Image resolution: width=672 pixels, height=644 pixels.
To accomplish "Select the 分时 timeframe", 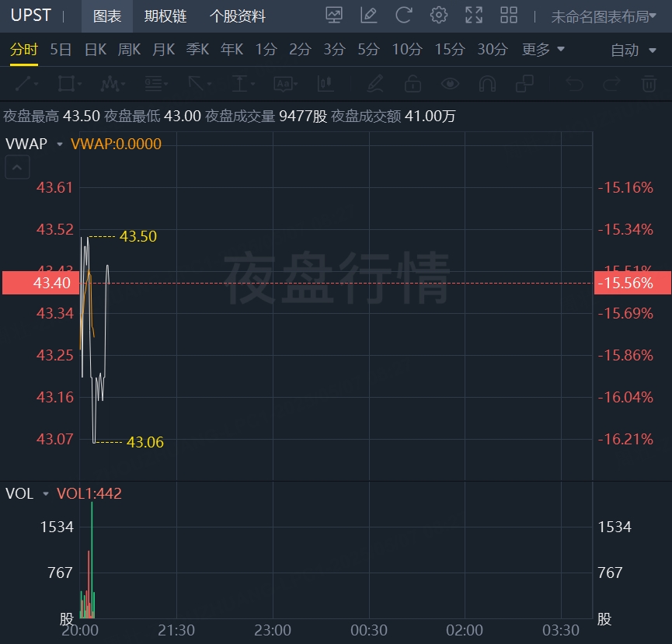I will point(24,49).
